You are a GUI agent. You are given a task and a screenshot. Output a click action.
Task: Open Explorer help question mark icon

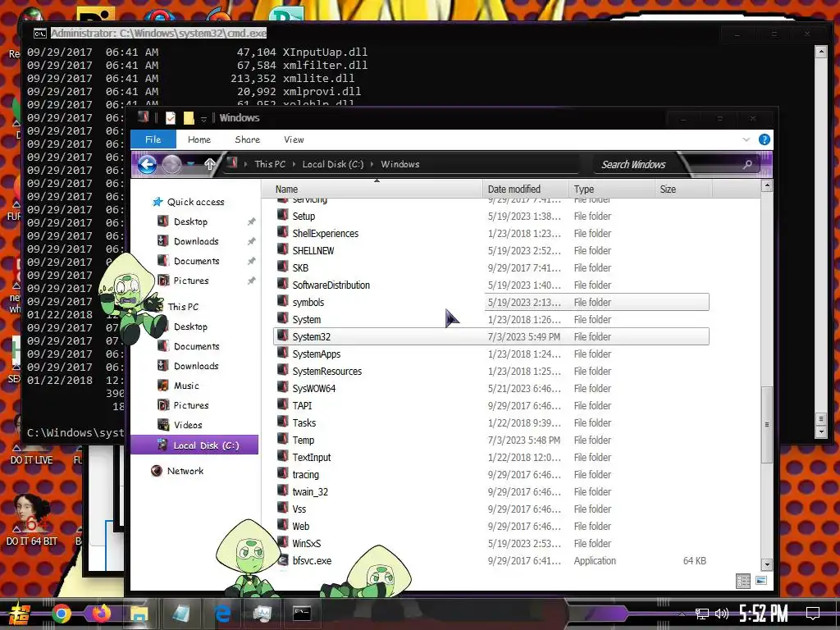(765, 139)
